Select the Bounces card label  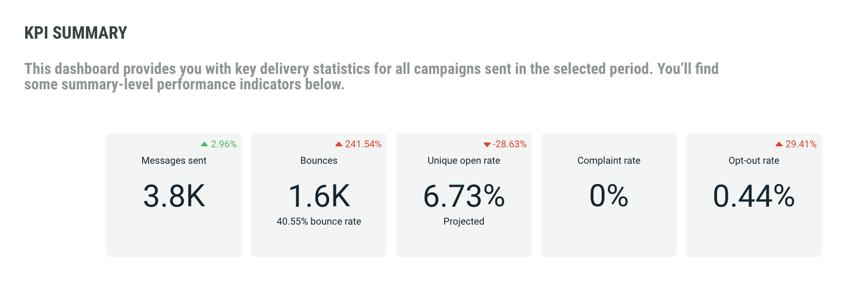click(x=319, y=161)
